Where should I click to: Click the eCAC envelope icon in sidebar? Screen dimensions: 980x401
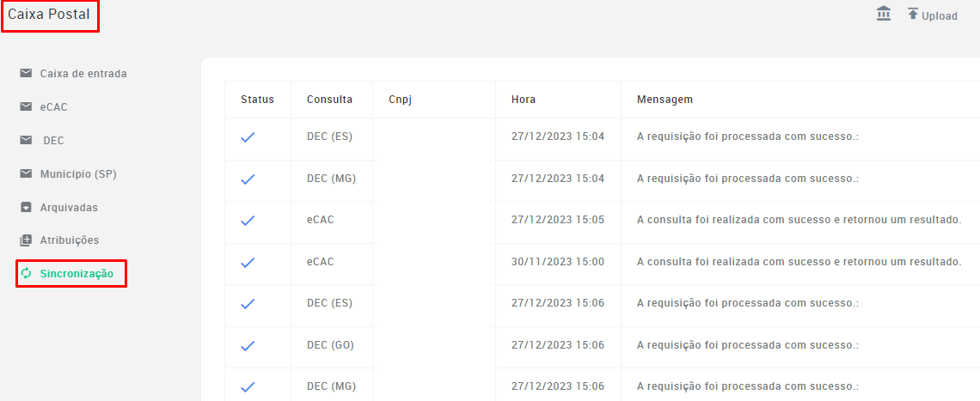pyautogui.click(x=26, y=106)
